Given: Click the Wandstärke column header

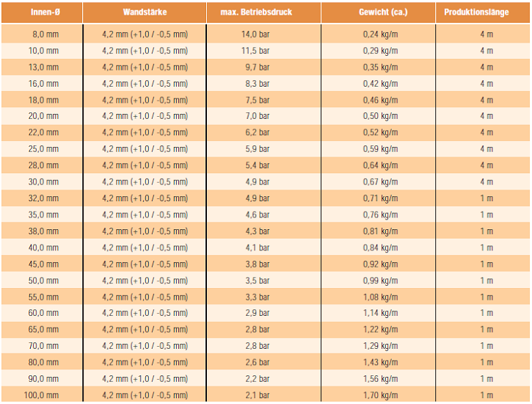Looking at the screenshot, I should point(145,12).
